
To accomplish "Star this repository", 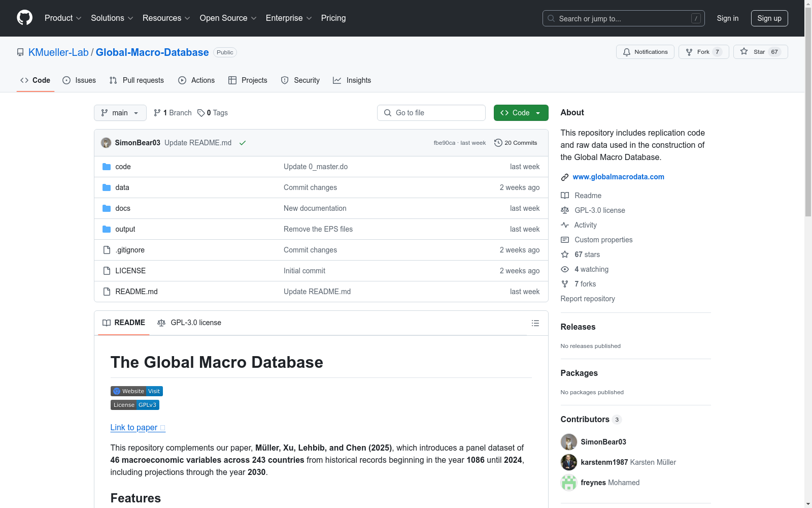I will click(760, 52).
